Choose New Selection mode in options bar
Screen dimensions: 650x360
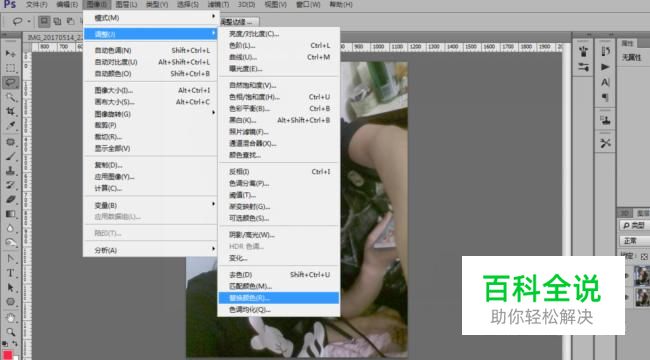pos(44,21)
